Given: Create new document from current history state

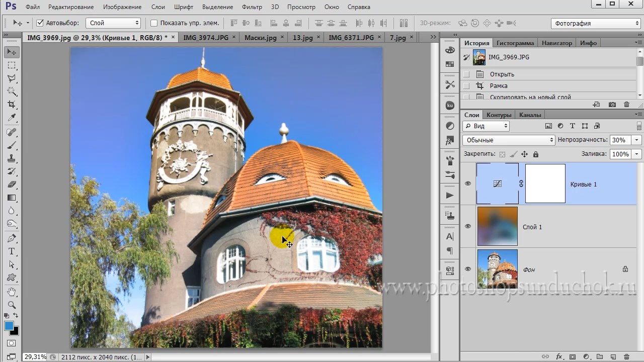Looking at the screenshot, I should [x=597, y=105].
